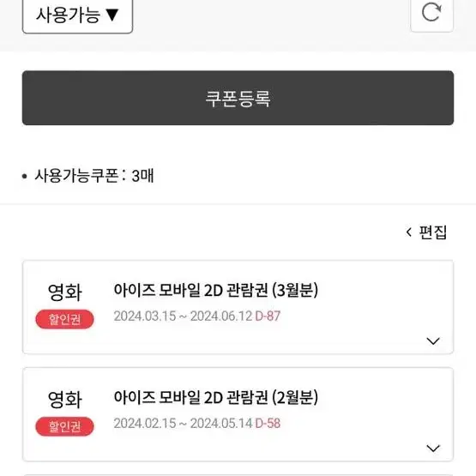This screenshot has height=476, width=476.
Task: Select the 2024.02.15 ~ 2024.05.14 validity text
Action: [x=183, y=424]
